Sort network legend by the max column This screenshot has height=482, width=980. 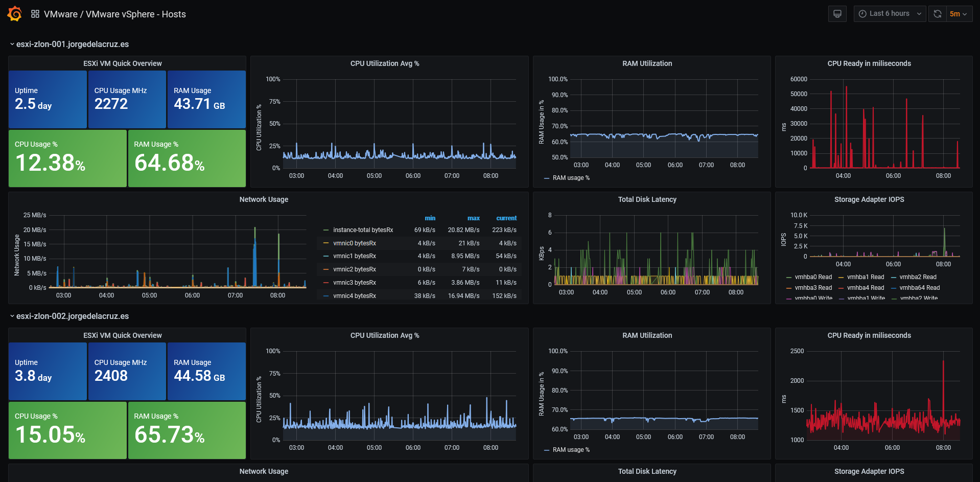tap(474, 218)
